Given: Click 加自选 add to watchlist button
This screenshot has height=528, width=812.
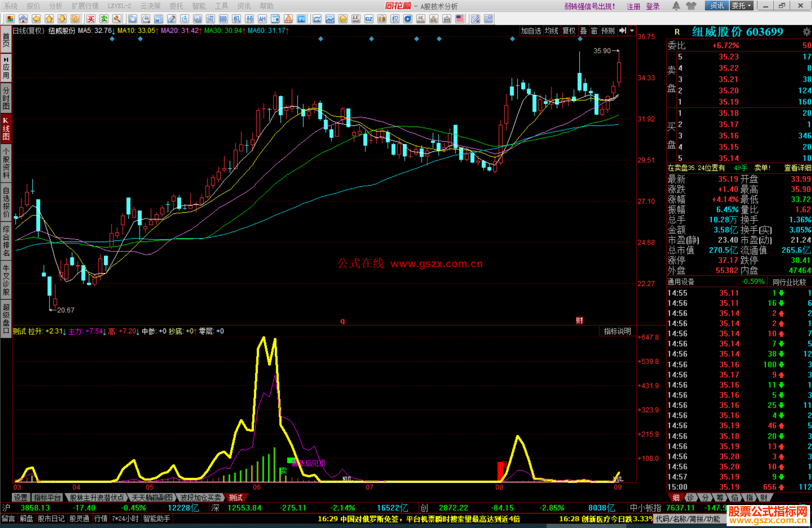Looking at the screenshot, I should coord(530,31).
